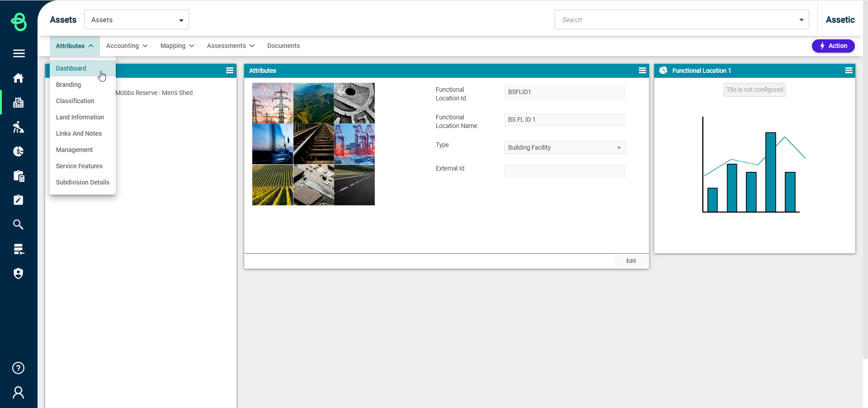Click Edit in Attributes tile
Viewport: 868px width, 408px height.
pyautogui.click(x=631, y=261)
